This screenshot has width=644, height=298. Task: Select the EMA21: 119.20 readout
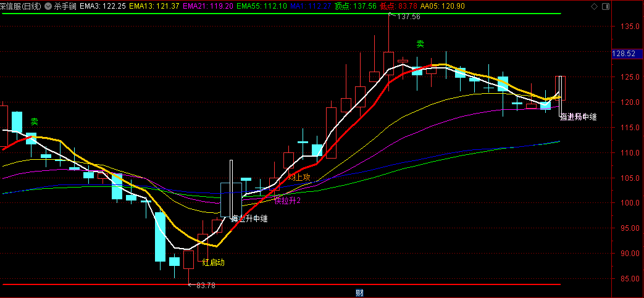(x=208, y=7)
